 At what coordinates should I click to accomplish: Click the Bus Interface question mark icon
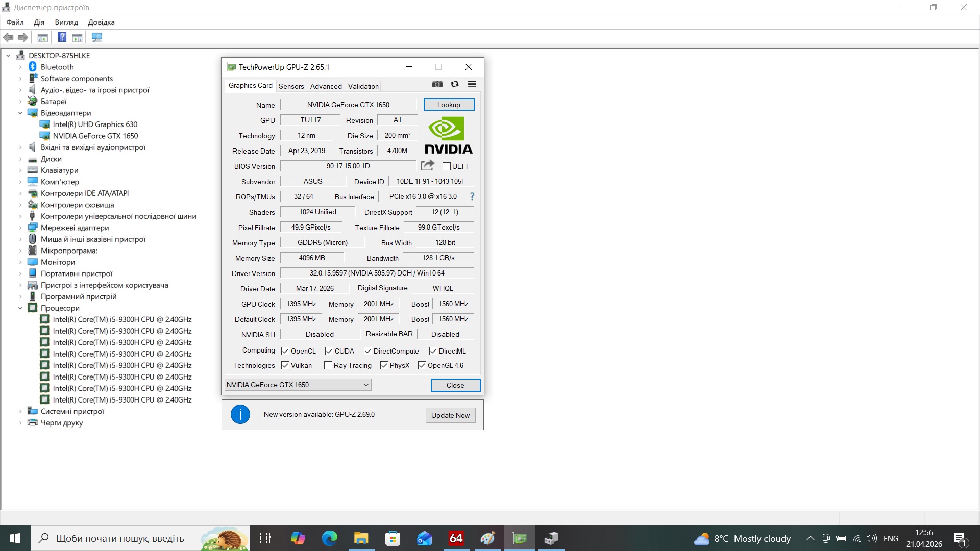472,196
